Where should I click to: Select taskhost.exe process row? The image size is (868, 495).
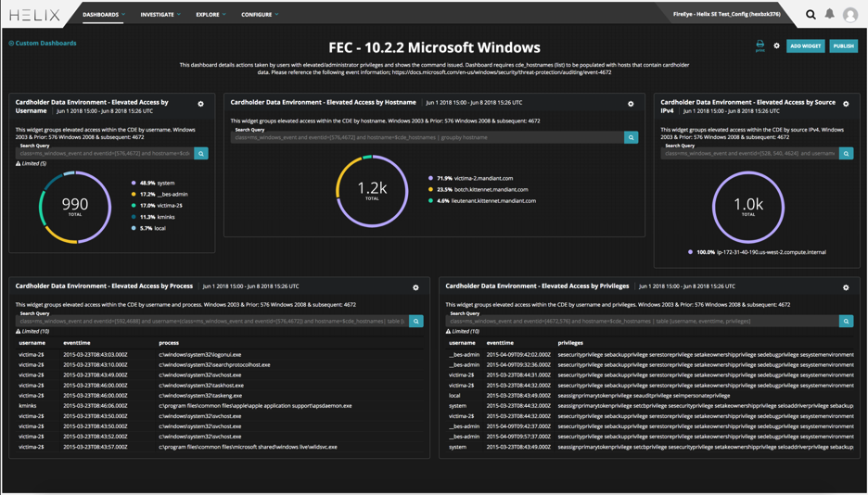pos(220,386)
